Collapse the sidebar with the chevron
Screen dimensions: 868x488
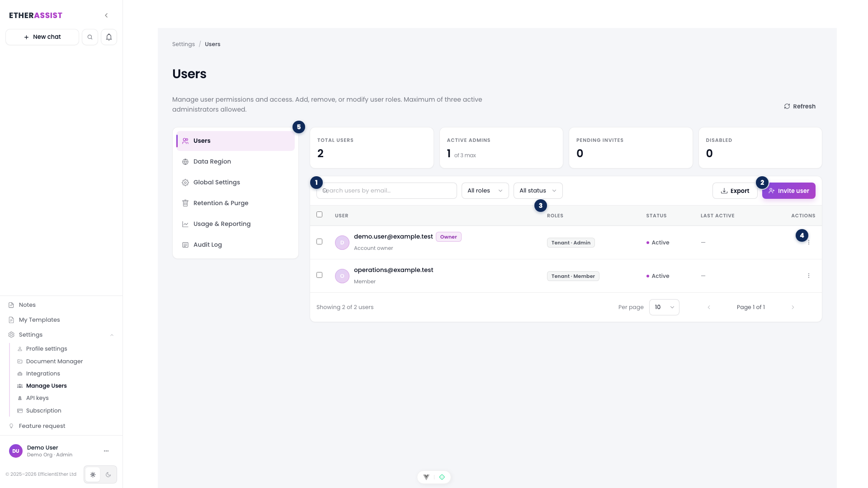coord(106,15)
